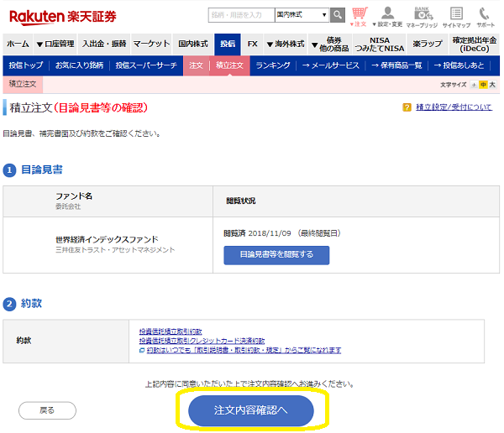Viewport: 504px width, 433px height.
Task: Click 閲覧済 2018/11/09 status text
Action: (257, 233)
